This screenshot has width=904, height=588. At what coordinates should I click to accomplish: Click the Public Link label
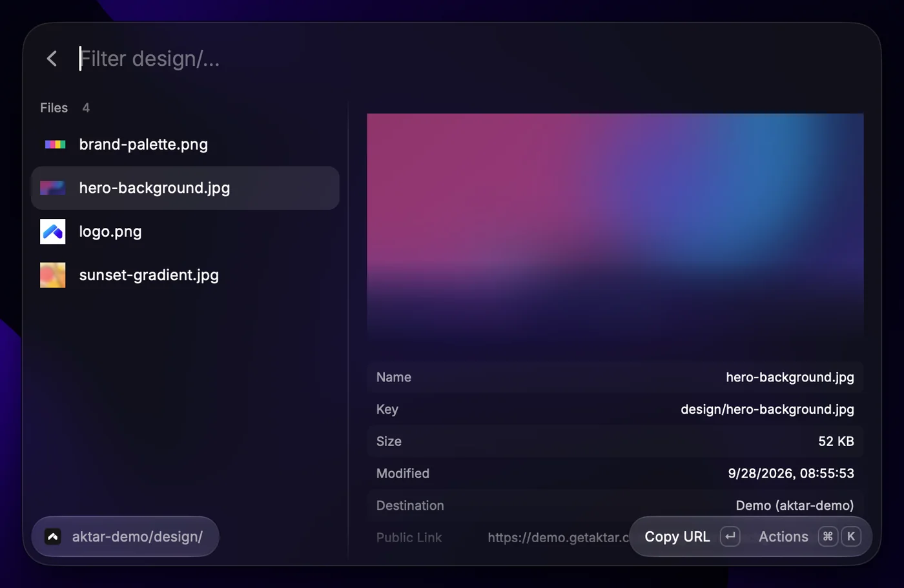pyautogui.click(x=409, y=537)
